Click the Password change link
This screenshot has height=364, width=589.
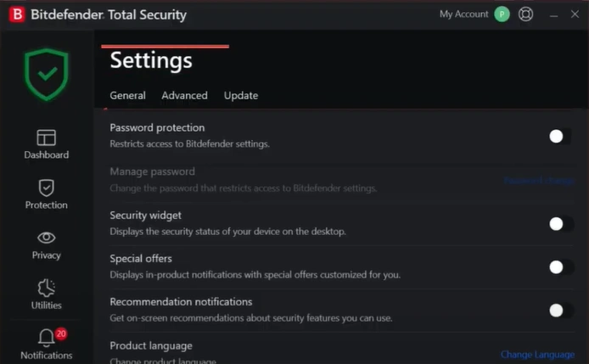pos(538,181)
